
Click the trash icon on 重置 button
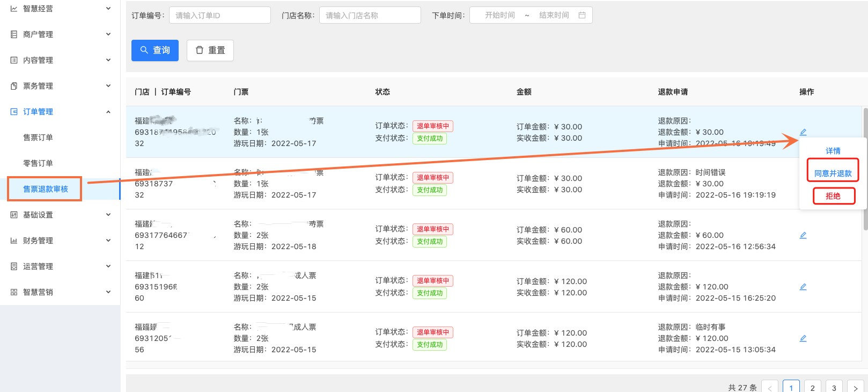(x=200, y=50)
